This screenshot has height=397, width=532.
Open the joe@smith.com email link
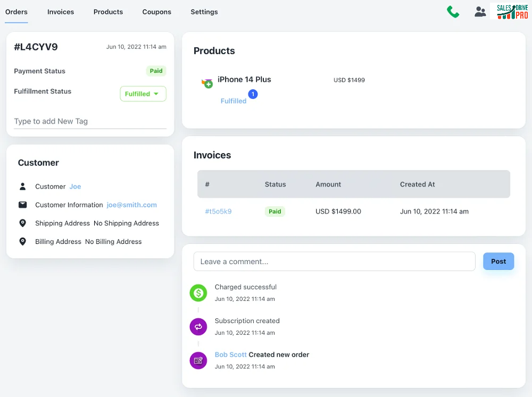coord(131,205)
